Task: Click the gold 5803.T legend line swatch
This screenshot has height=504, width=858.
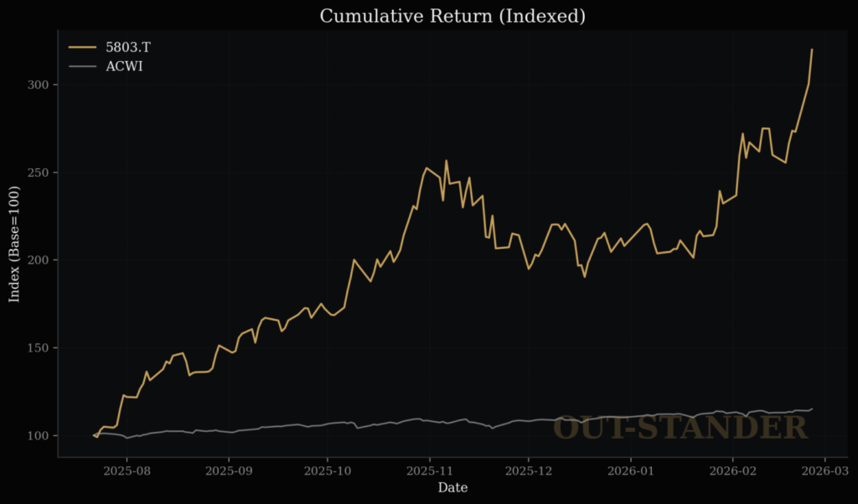Action: coord(82,47)
